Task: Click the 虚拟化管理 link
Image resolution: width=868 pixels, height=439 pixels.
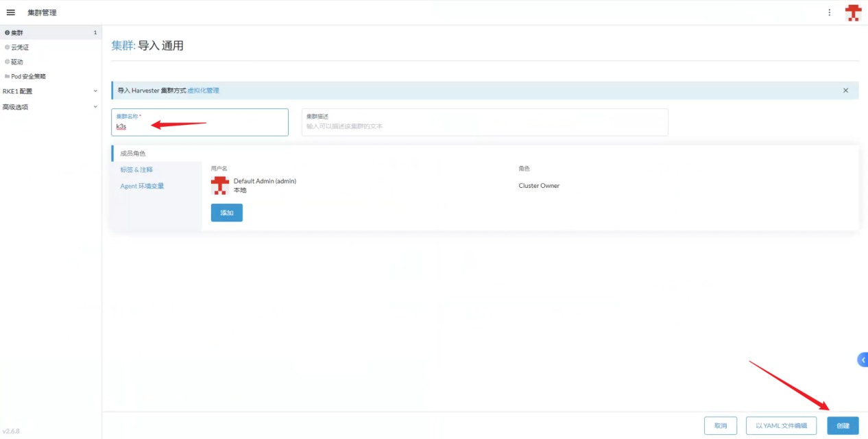Action: (x=203, y=91)
